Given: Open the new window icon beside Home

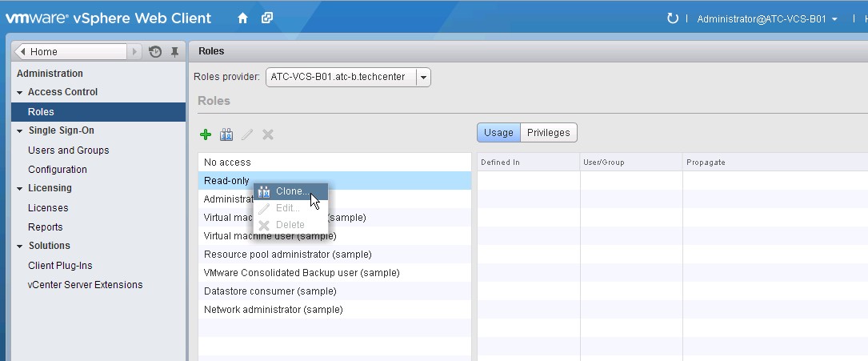Looking at the screenshot, I should coord(267,18).
